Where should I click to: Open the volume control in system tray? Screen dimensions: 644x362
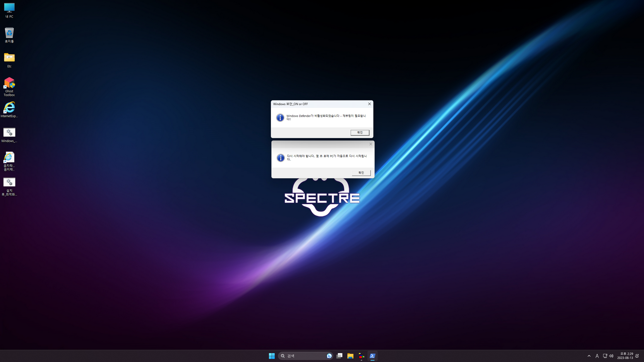coord(611,356)
